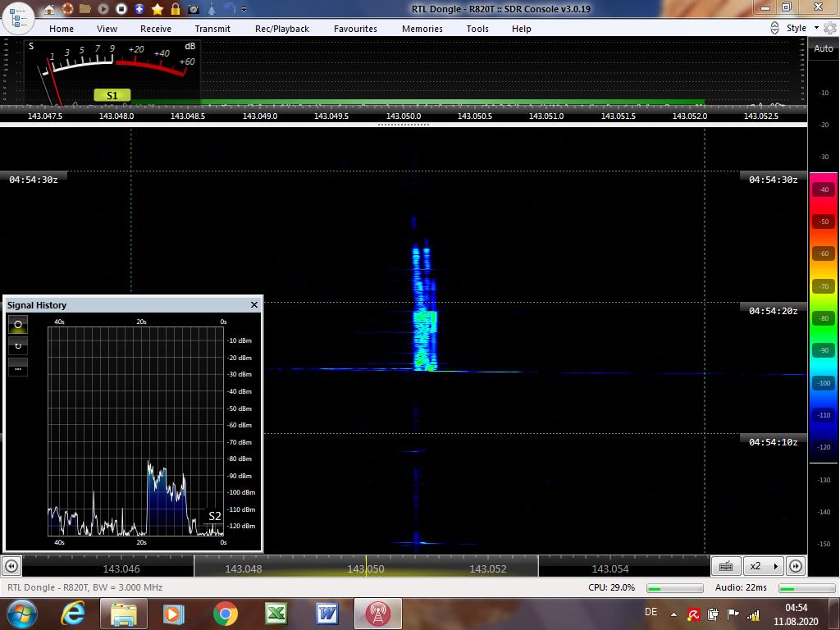Open Windows Explorer from the taskbar
840x630 pixels.
[123, 614]
